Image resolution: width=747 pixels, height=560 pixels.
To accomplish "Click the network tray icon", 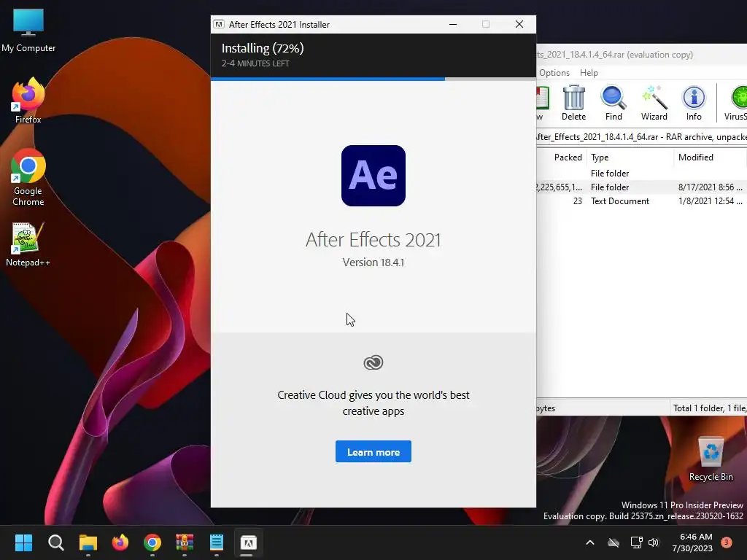I will pyautogui.click(x=636, y=542).
